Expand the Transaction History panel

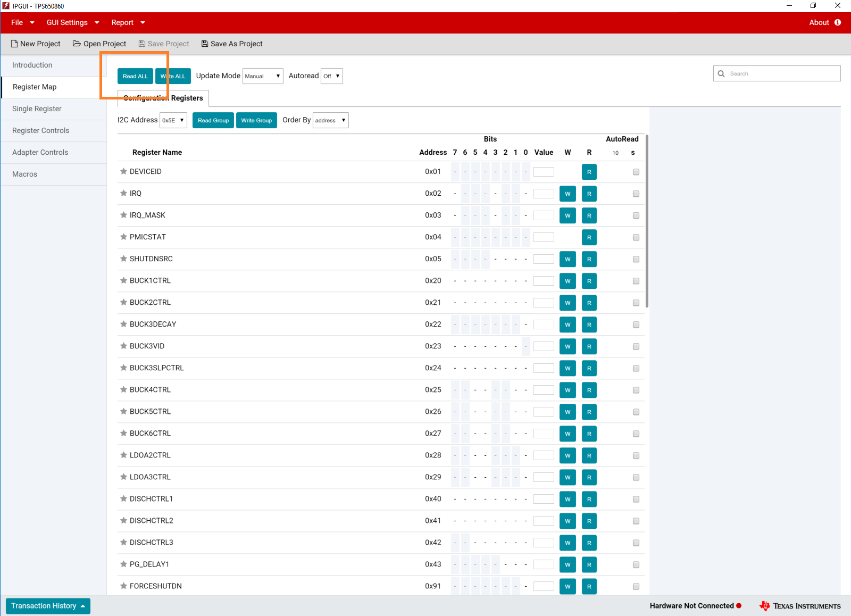(48, 606)
